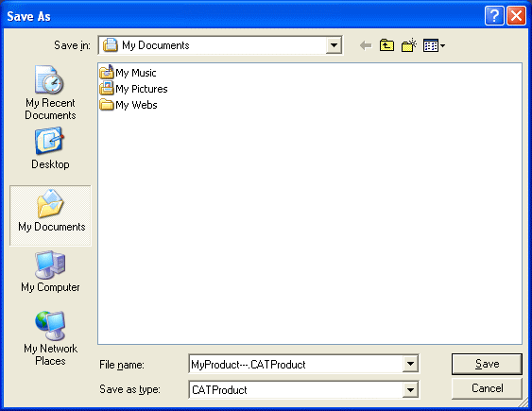Go to Desktop in places bar

click(x=50, y=148)
